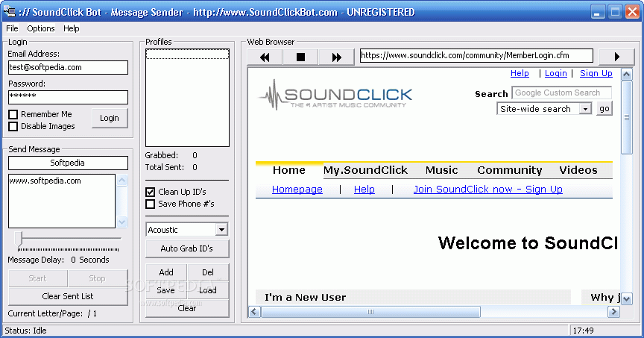Click the go search button
The image size is (644, 338).
[604, 108]
